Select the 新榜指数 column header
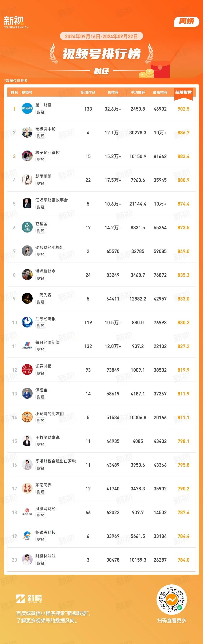 click(x=183, y=93)
